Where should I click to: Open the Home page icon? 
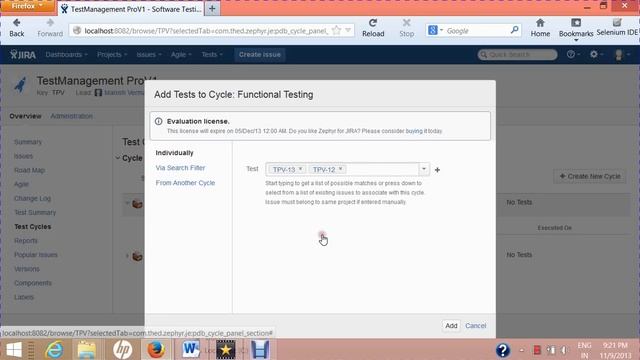click(x=540, y=28)
